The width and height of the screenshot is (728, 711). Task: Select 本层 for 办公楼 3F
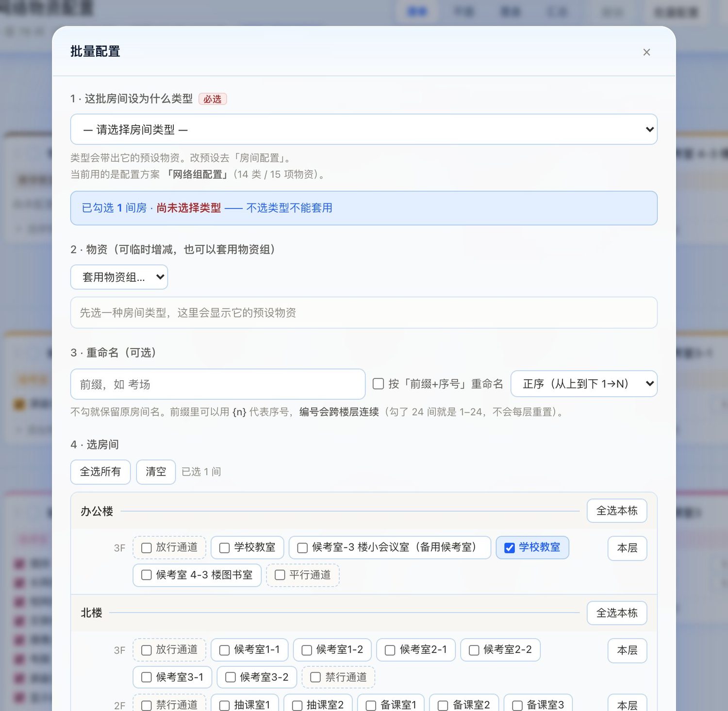tap(627, 548)
